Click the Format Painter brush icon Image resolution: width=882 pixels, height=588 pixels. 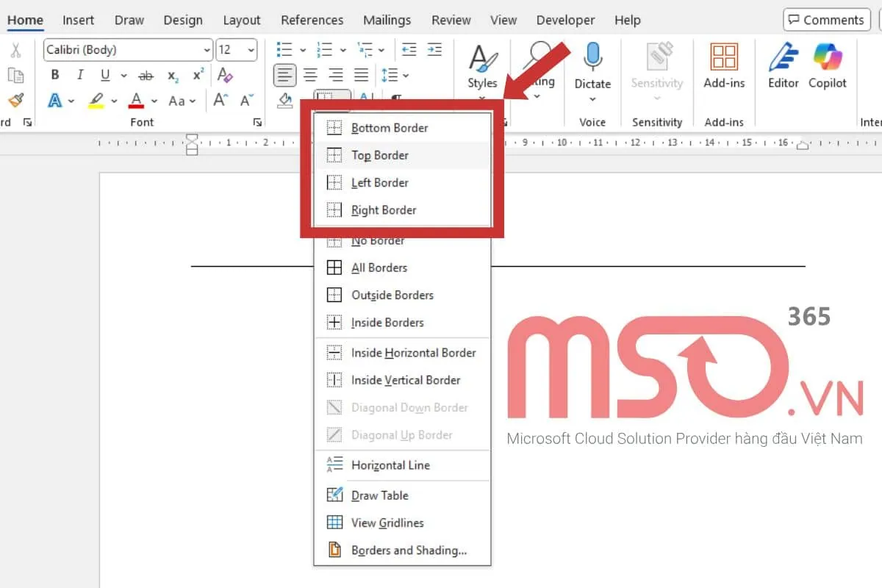pyautogui.click(x=15, y=100)
